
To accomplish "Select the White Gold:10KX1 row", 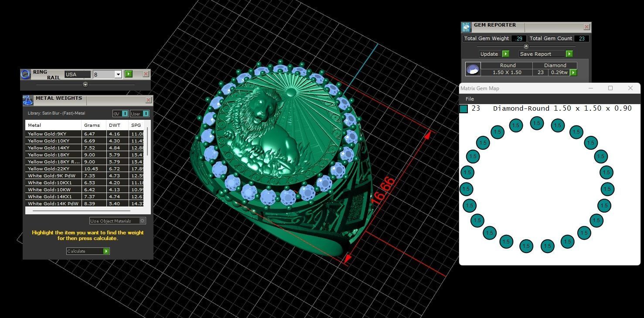I will point(85,183).
